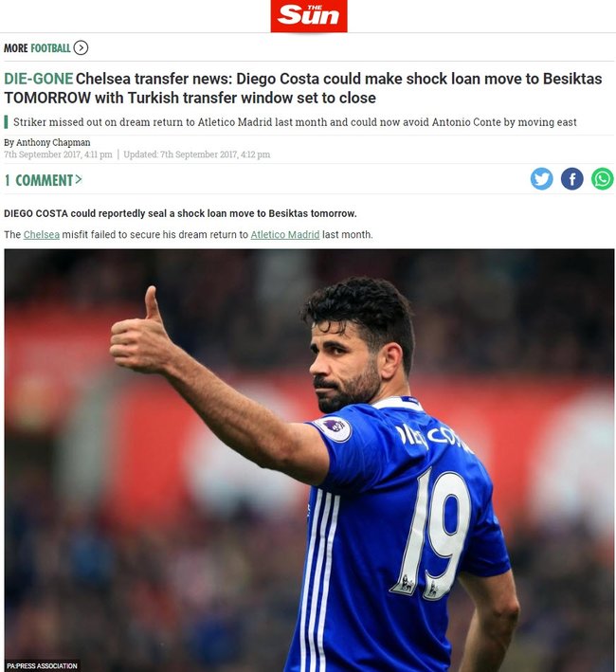This screenshot has width=616, height=672.
Task: Click the DIE-GONE headline tag
Action: pyautogui.click(x=39, y=79)
